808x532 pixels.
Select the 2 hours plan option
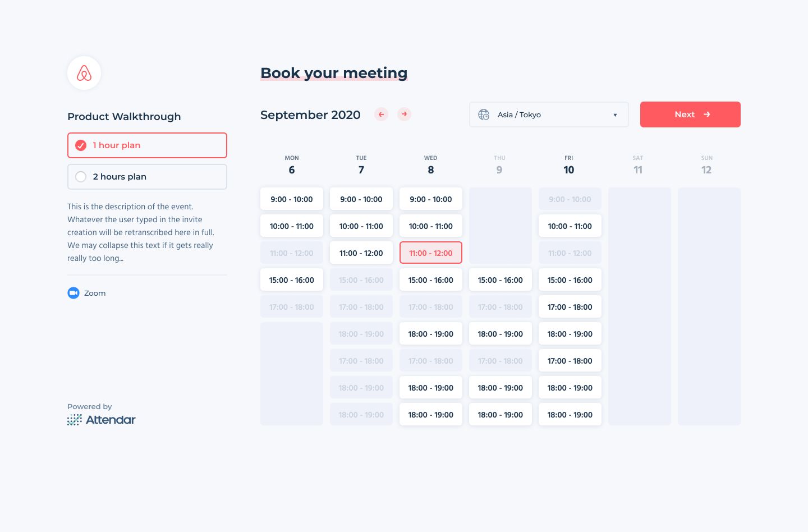pos(147,177)
